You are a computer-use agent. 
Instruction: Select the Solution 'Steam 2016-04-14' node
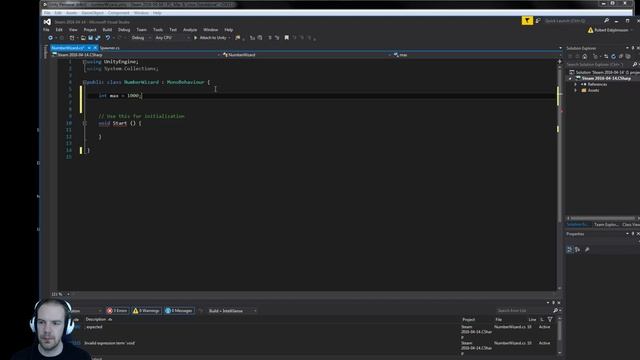605,72
